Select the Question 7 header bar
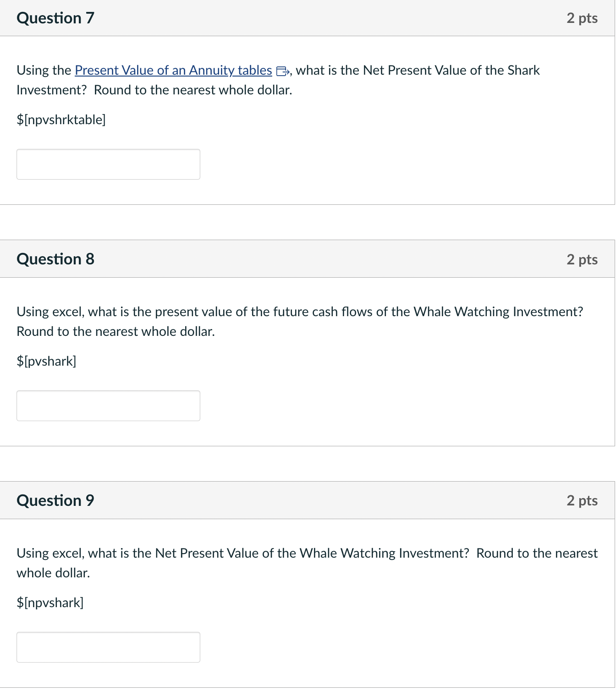616x691 pixels. point(308,18)
